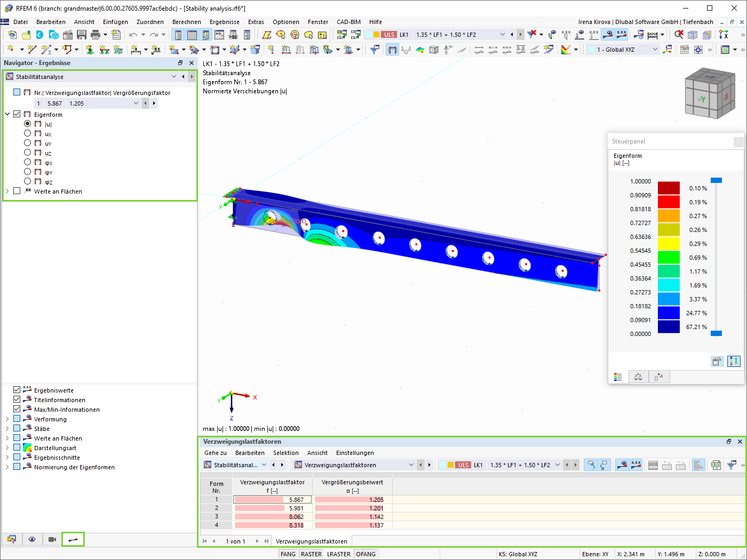The height and width of the screenshot is (560, 747).
Task: Open the Ergebnisse menu
Action: pos(225,22)
